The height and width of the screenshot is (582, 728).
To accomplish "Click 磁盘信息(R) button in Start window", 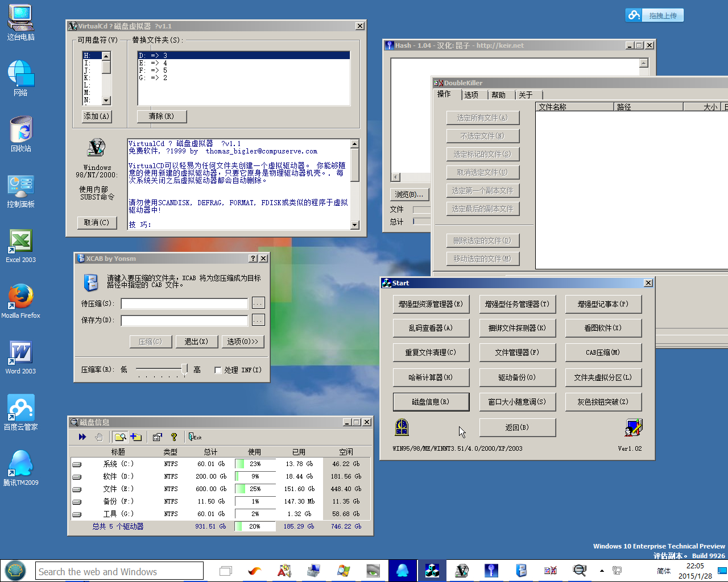I will (431, 402).
